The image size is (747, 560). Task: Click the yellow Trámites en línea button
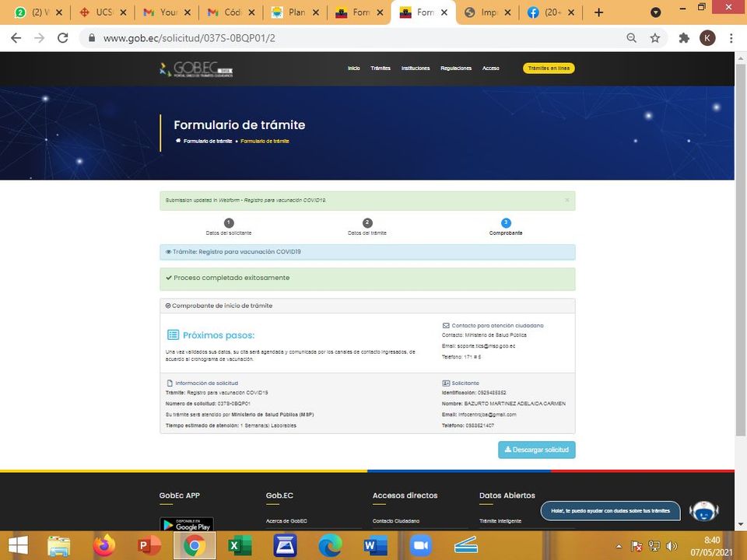pos(549,68)
